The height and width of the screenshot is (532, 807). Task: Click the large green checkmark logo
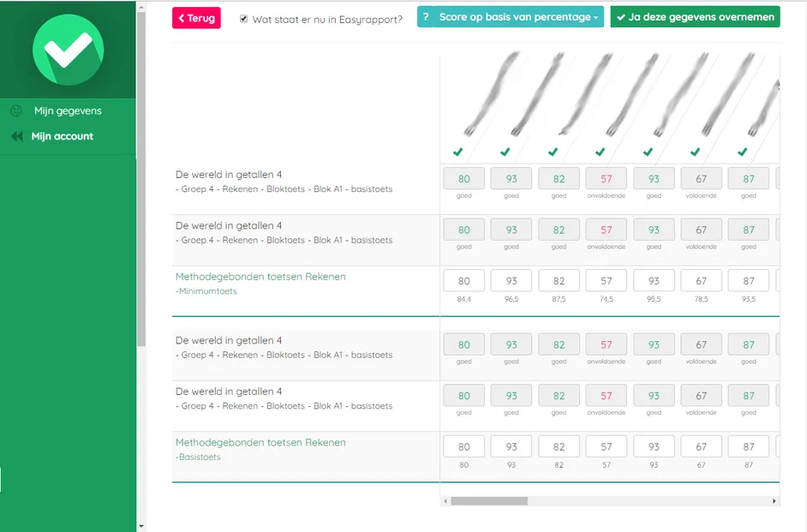point(68,50)
